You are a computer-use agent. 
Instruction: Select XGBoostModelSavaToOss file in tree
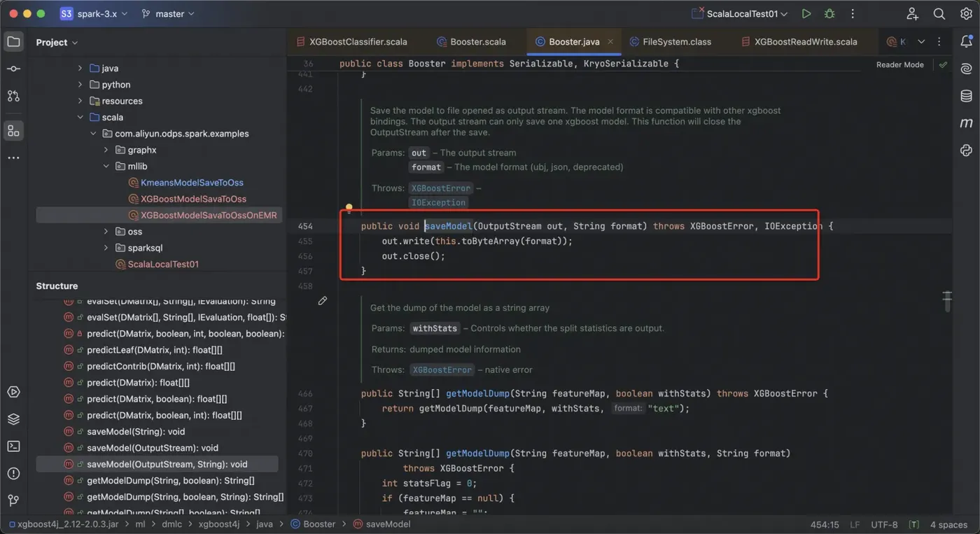[193, 199]
